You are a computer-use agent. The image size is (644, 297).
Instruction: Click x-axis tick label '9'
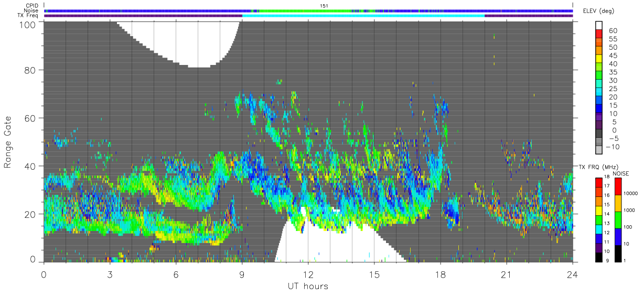(x=242, y=274)
